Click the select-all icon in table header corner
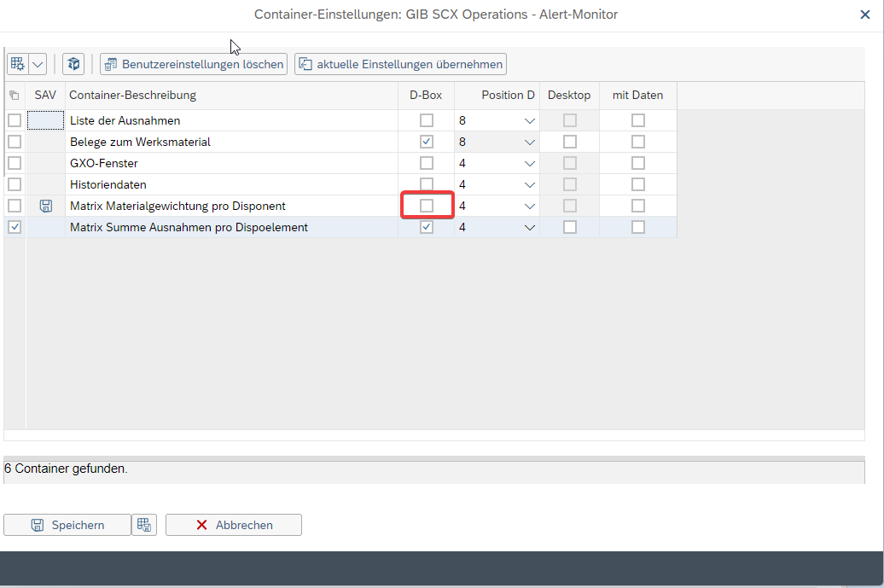This screenshot has width=884, height=588. [14, 96]
